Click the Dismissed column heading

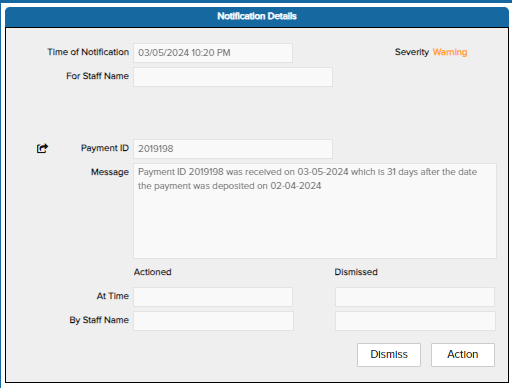[356, 272]
